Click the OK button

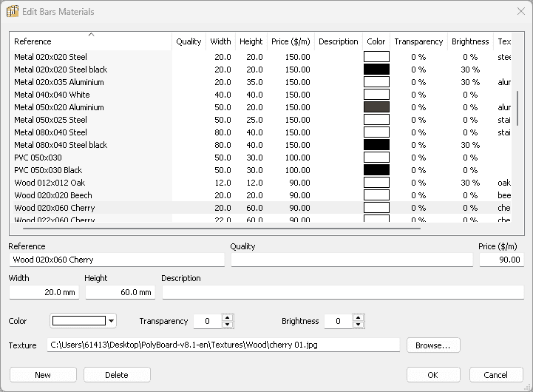click(x=433, y=375)
